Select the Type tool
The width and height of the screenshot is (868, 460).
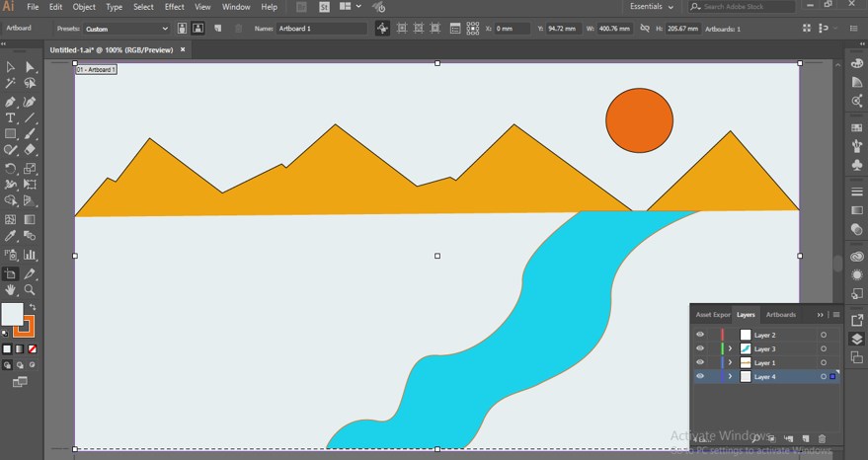(x=10, y=117)
